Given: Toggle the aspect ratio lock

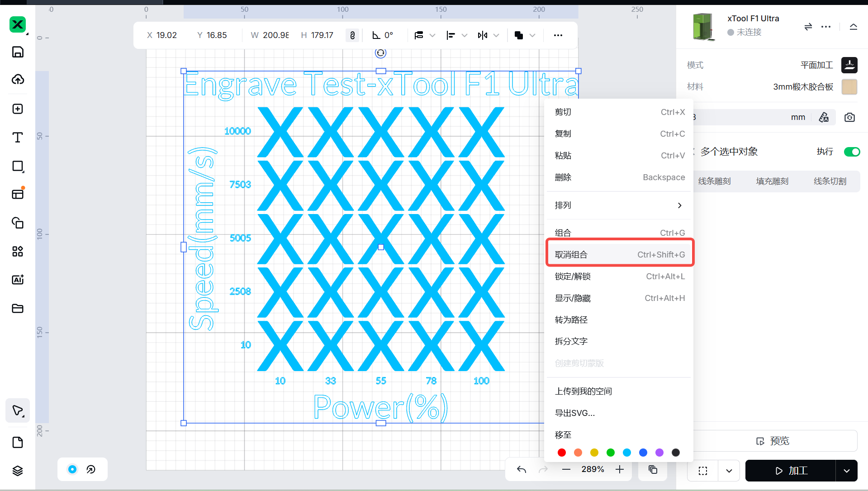Looking at the screenshot, I should point(352,35).
